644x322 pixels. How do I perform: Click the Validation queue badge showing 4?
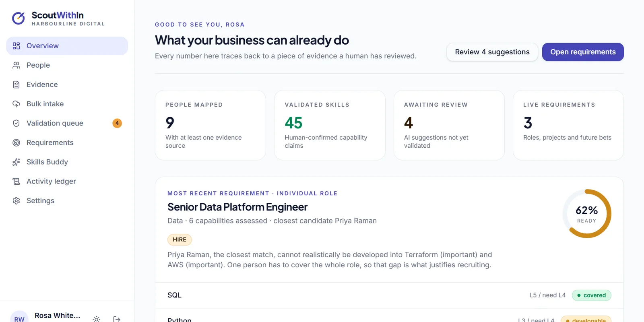[117, 123]
